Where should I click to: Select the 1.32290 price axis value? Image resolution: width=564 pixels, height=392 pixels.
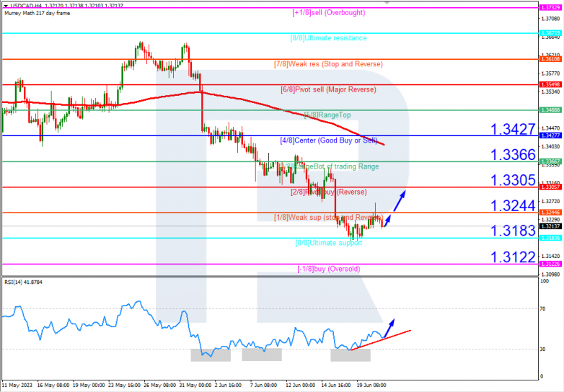[551, 219]
